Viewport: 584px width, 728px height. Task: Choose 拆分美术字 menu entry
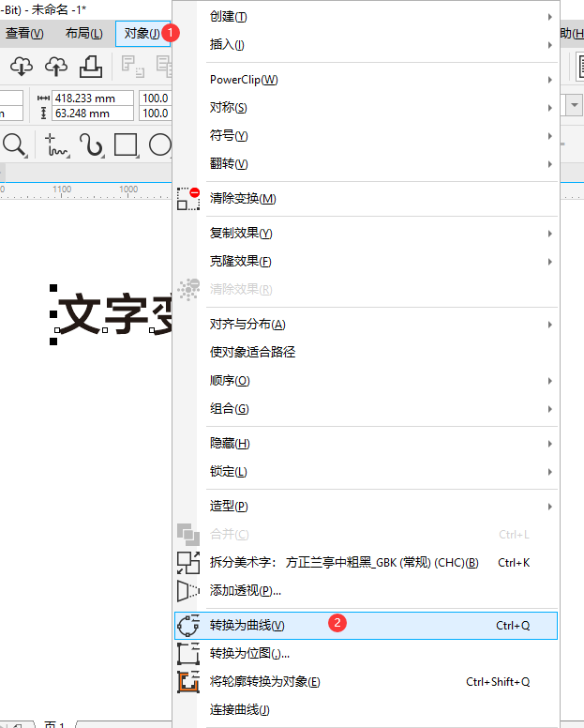pos(366,563)
